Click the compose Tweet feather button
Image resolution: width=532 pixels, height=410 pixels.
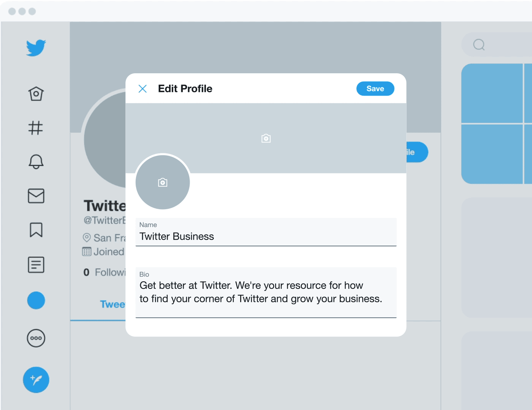click(36, 380)
